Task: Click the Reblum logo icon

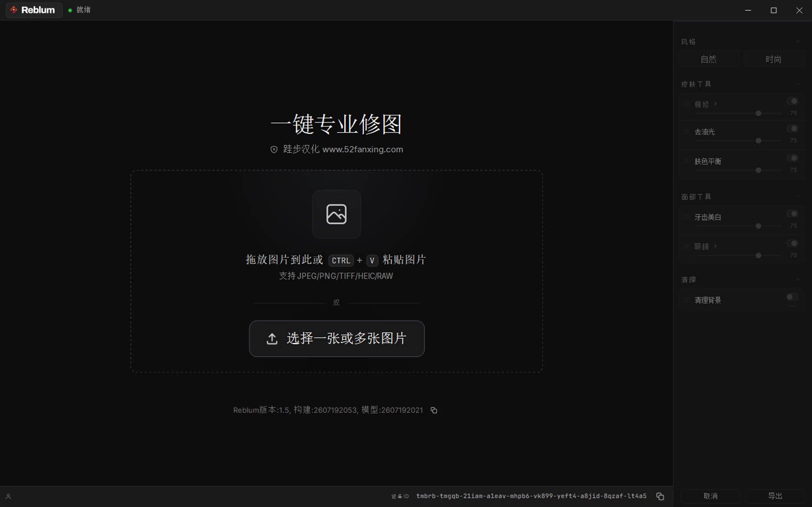Action: coord(14,10)
